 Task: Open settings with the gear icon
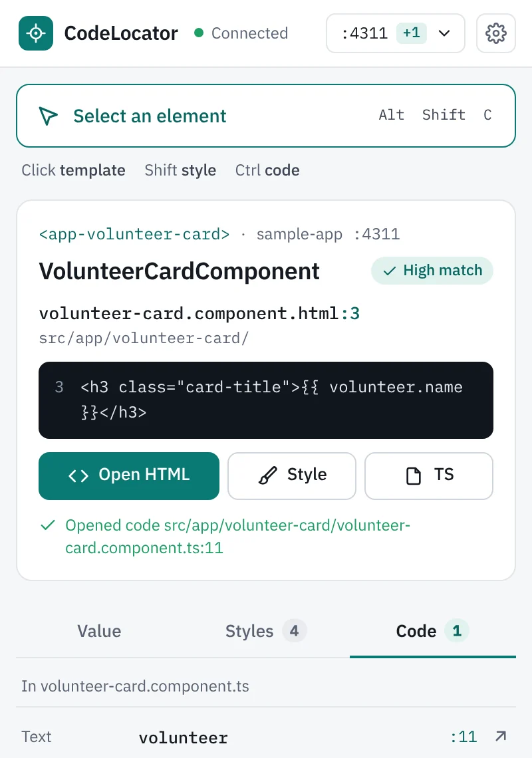coord(495,33)
